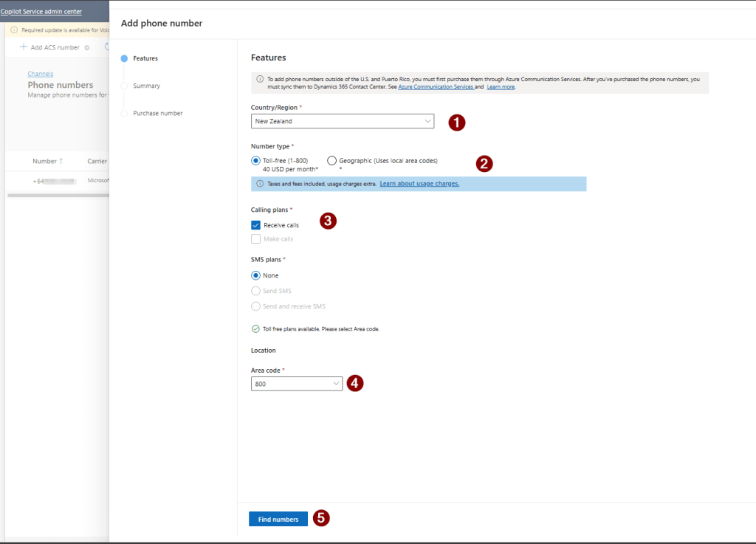Click the plus icon for Add ACS number
Viewport: 756px width, 544px height.
point(24,47)
